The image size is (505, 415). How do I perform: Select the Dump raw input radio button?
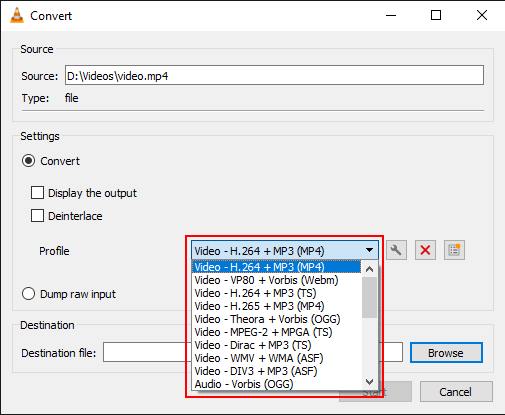point(28,294)
